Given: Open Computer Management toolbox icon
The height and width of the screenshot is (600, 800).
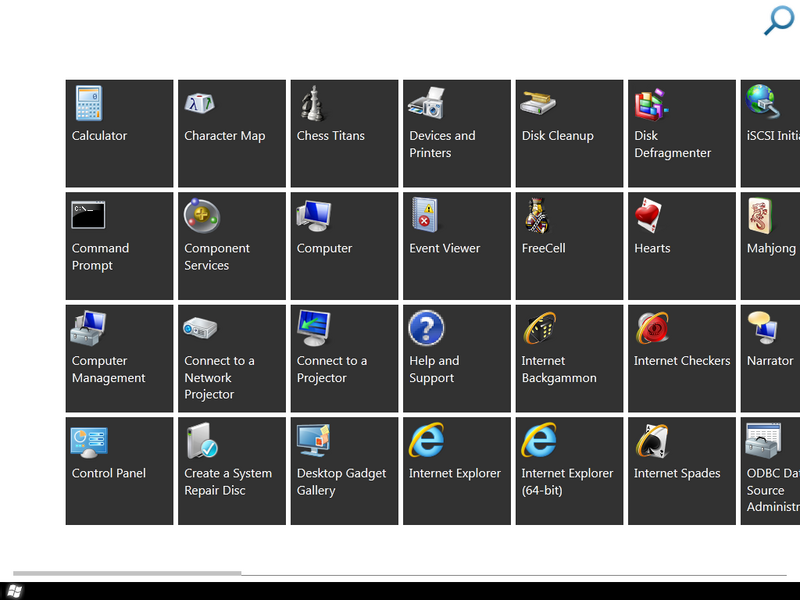Looking at the screenshot, I should [88, 328].
